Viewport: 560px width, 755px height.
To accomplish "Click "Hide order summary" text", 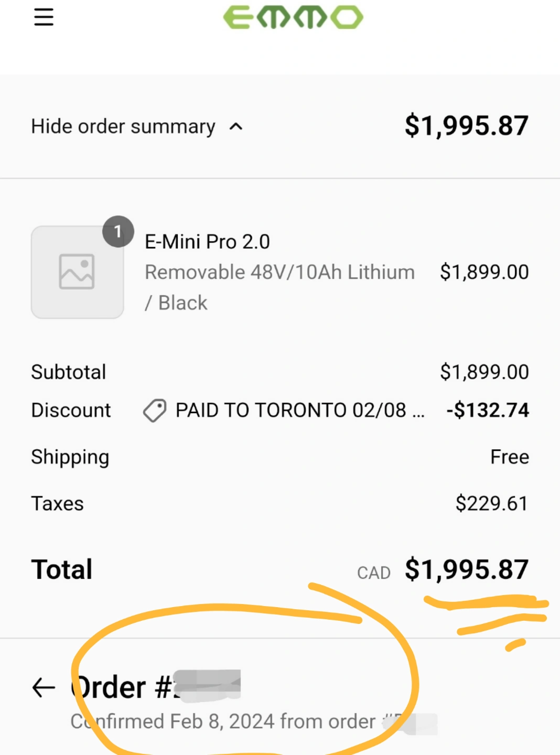I will click(x=123, y=126).
